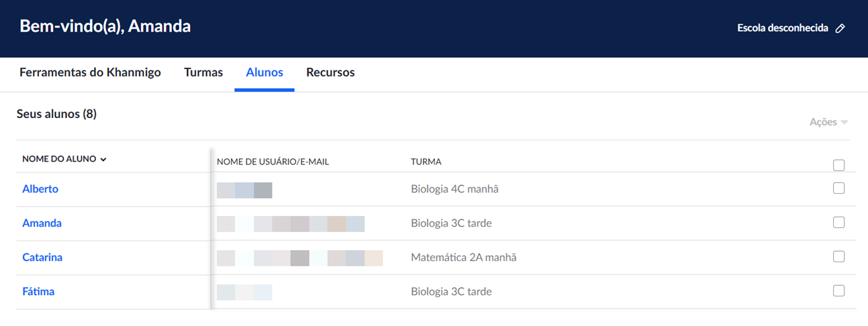Select the Alunos tab
Viewport: 868px width, 326px height.
tap(264, 72)
